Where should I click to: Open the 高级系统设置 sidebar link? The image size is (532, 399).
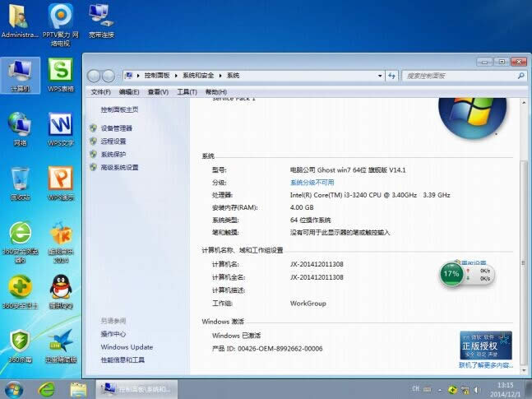point(119,167)
